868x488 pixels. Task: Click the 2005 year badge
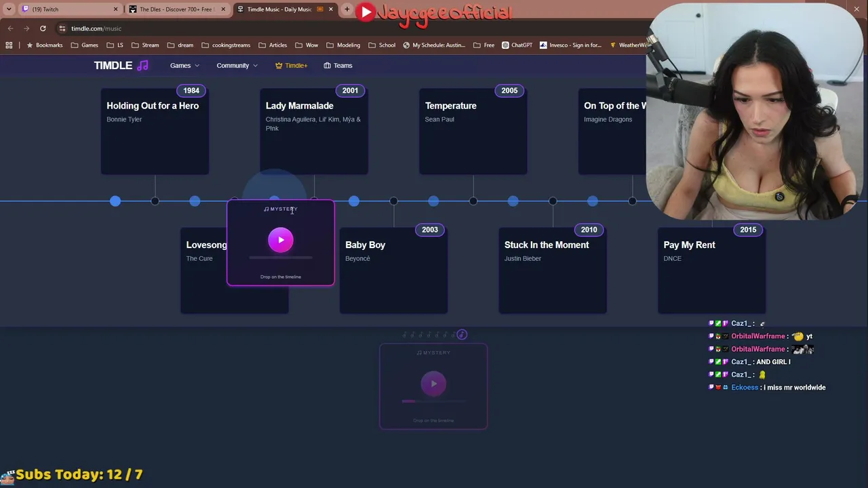point(509,90)
